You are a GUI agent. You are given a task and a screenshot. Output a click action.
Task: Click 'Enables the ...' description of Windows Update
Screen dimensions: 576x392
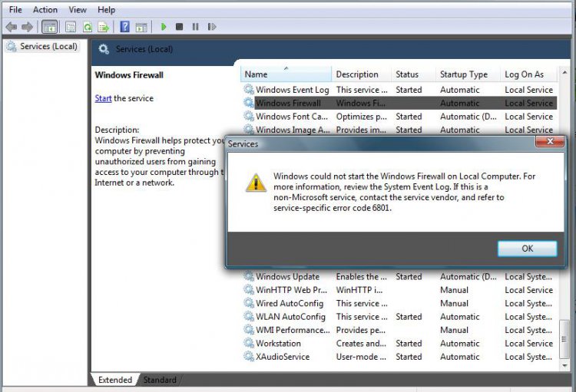point(361,276)
